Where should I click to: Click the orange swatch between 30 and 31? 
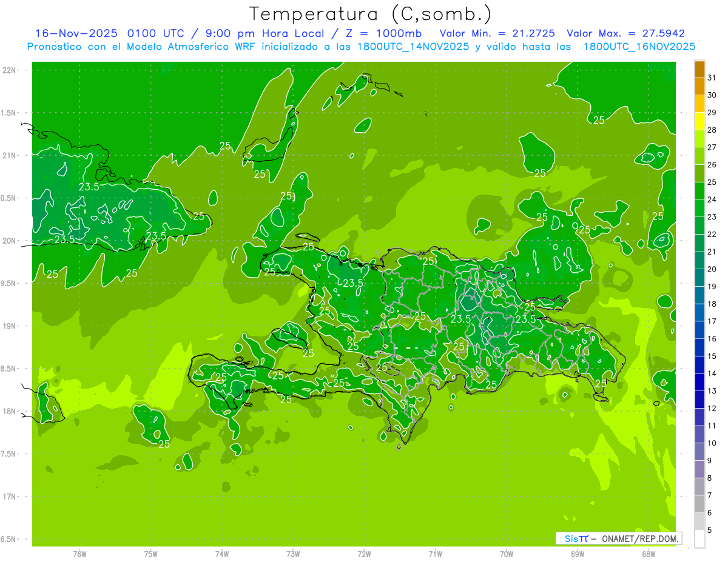point(699,87)
